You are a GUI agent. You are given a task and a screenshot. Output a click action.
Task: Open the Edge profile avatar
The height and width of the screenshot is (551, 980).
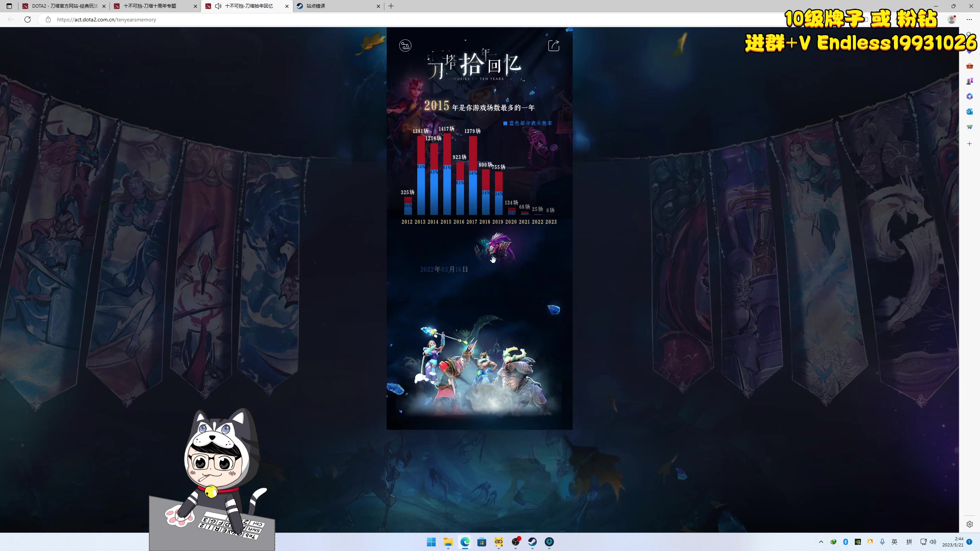(952, 20)
